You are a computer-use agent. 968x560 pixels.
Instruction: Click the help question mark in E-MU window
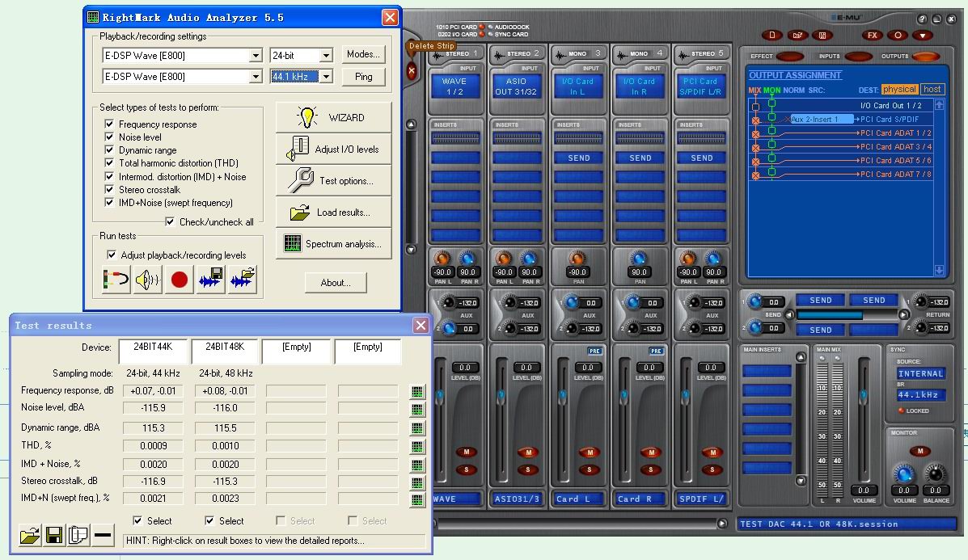coord(922,19)
